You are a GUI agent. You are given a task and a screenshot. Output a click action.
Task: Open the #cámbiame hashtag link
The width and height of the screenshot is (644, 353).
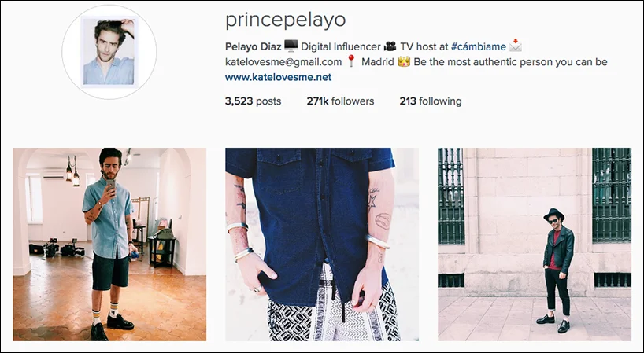(478, 46)
